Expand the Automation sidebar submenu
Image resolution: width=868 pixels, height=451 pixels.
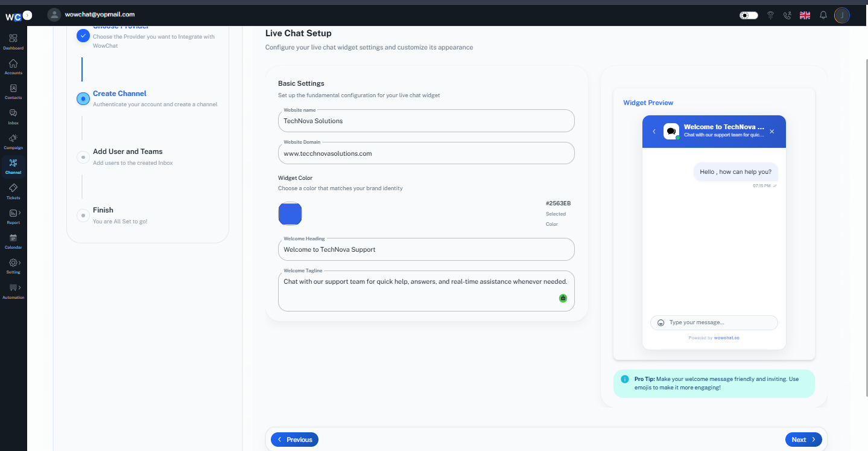click(19, 287)
